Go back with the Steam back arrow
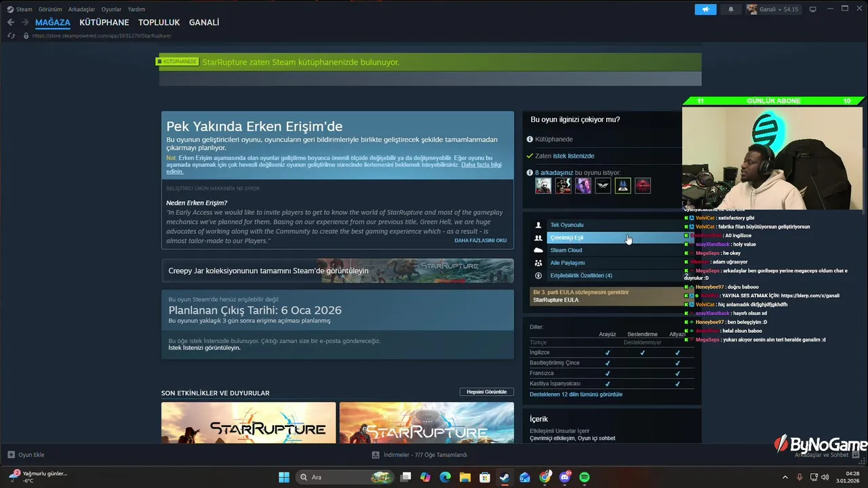Viewport: 868px width, 488px height. pyautogui.click(x=11, y=22)
